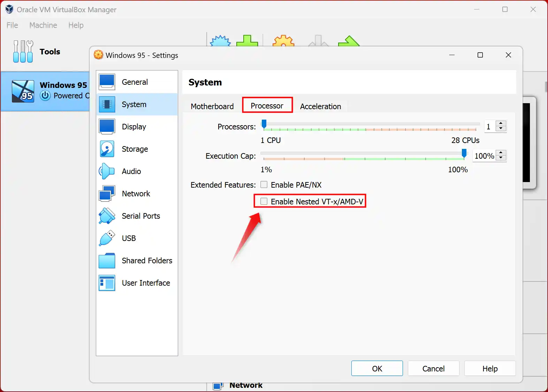
Task: Select Serial Ports in the settings list
Action: (137, 216)
